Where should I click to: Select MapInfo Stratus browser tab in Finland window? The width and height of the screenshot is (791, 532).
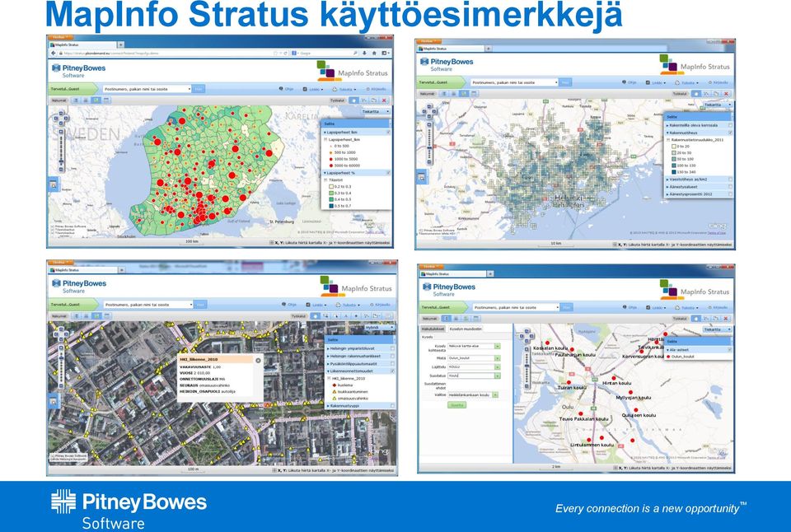point(82,44)
